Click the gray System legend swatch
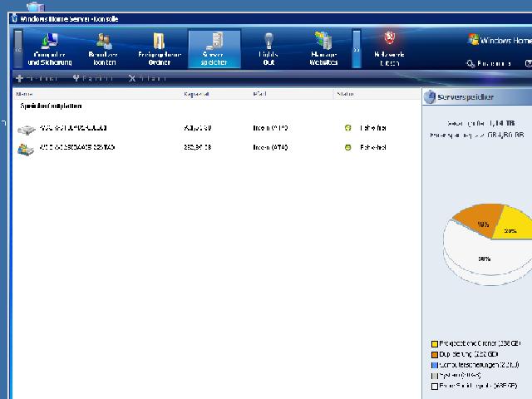 point(434,376)
